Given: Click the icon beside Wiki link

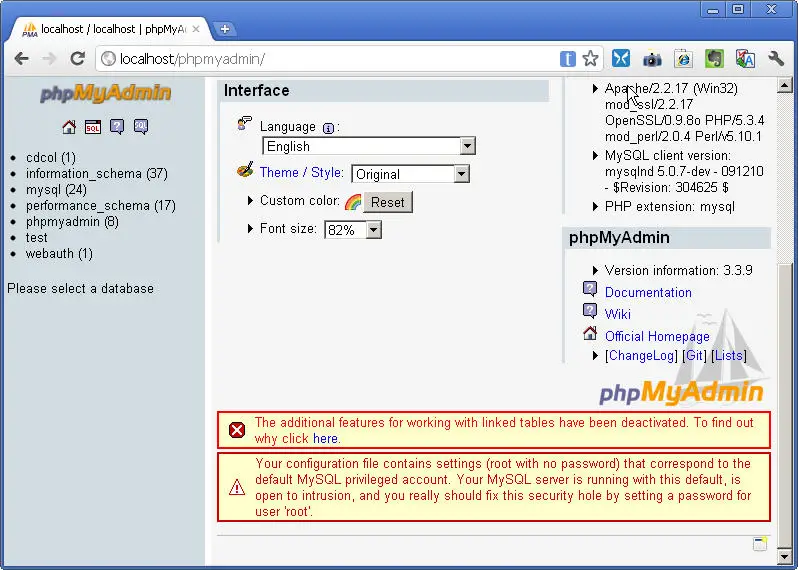Looking at the screenshot, I should pyautogui.click(x=590, y=310).
